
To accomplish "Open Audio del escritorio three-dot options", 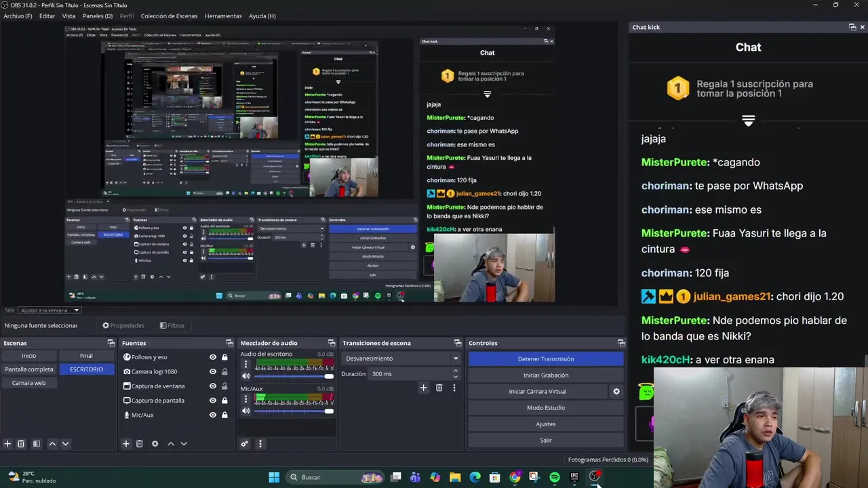I will [x=245, y=365].
